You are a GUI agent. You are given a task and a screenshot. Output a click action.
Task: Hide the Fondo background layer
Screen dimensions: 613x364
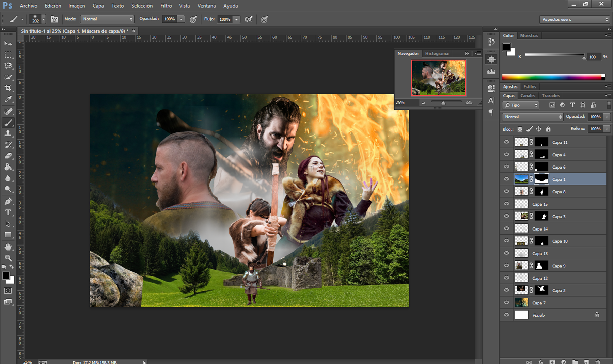click(506, 315)
